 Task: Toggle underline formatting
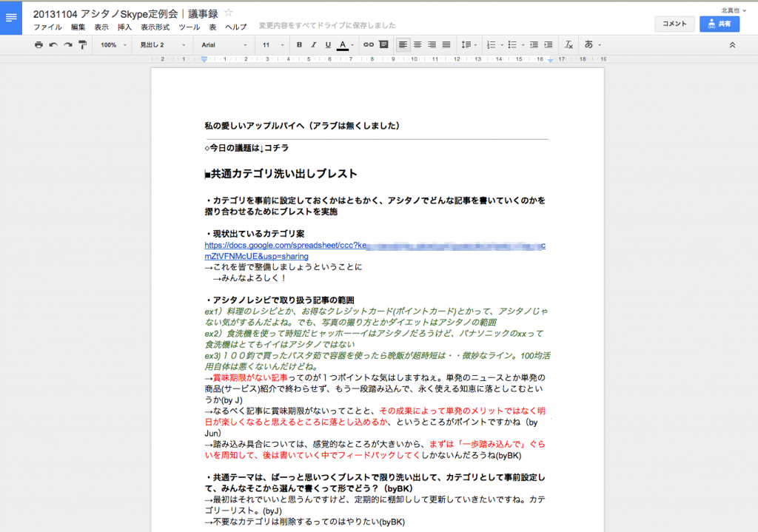328,45
